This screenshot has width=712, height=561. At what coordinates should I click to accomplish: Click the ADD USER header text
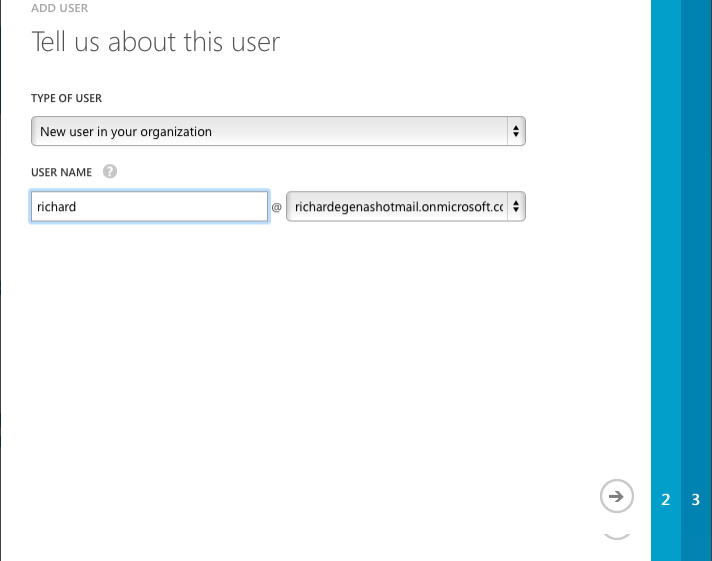coord(59,7)
